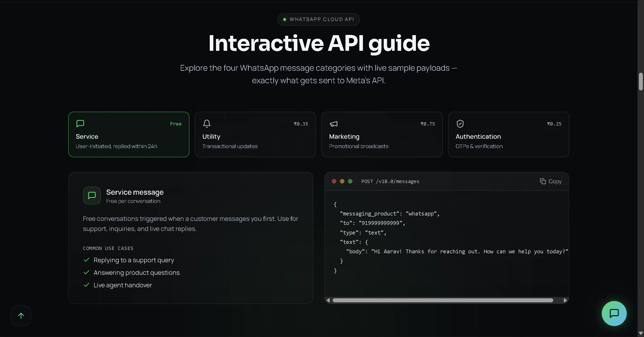Viewport: 644px width, 337px height.
Task: Click the page scroll-down arrow
Action: pyautogui.click(x=640, y=333)
